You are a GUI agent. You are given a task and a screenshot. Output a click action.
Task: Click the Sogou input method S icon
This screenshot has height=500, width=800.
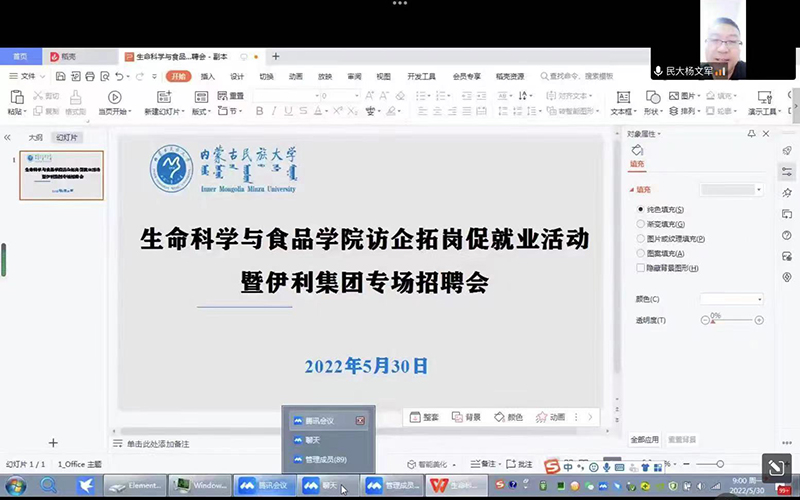[552, 466]
